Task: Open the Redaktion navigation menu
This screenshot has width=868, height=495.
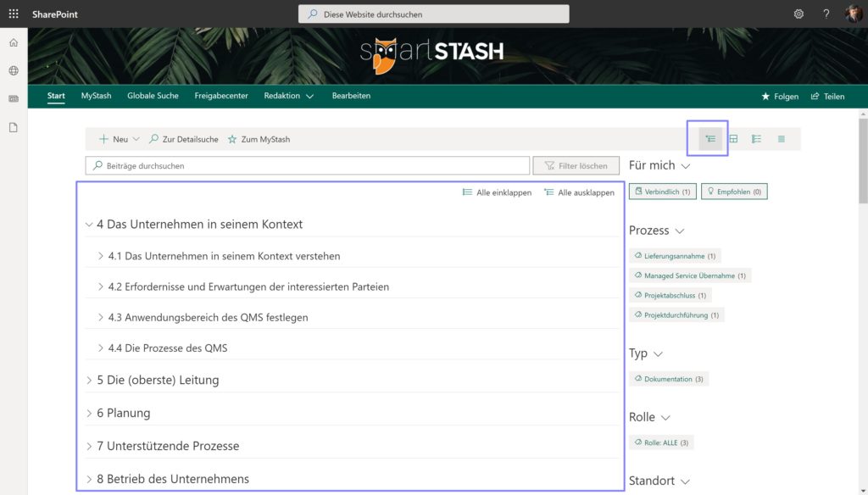Action: tap(288, 96)
